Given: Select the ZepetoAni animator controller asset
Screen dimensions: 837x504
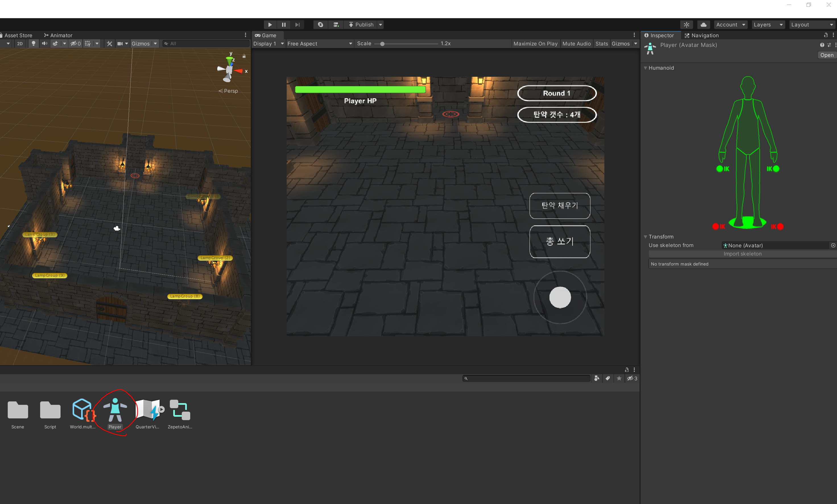Looking at the screenshot, I should [180, 411].
